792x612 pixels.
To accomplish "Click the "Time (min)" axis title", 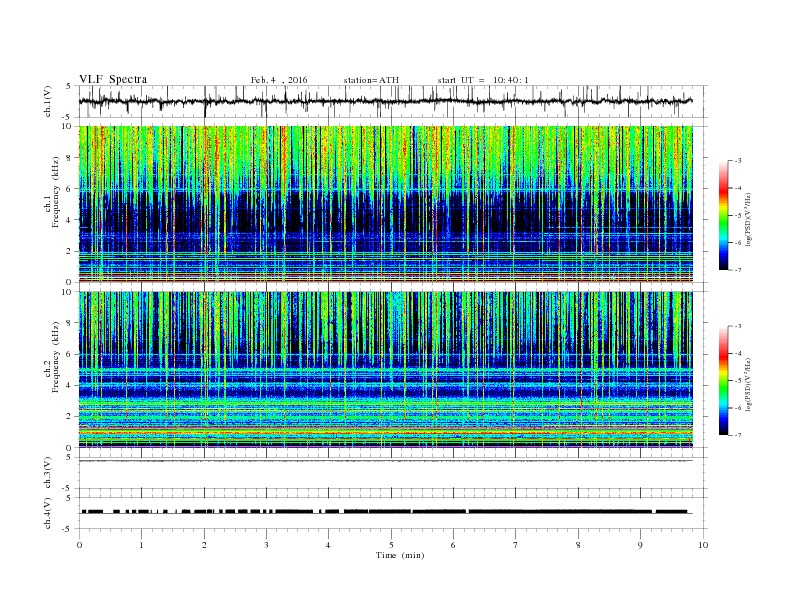I will (400, 555).
